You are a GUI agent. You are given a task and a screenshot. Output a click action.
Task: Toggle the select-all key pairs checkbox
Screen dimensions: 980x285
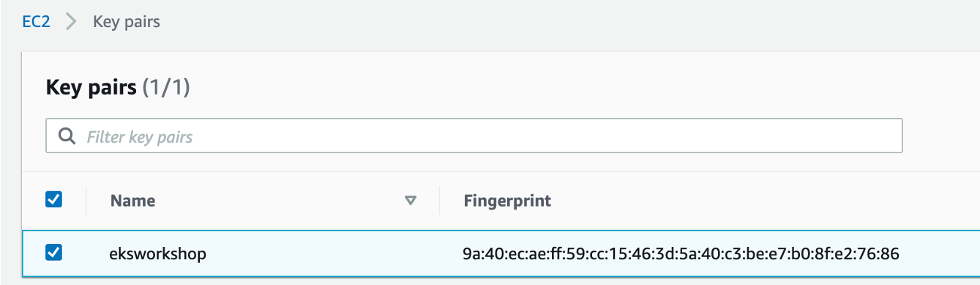coord(54,199)
